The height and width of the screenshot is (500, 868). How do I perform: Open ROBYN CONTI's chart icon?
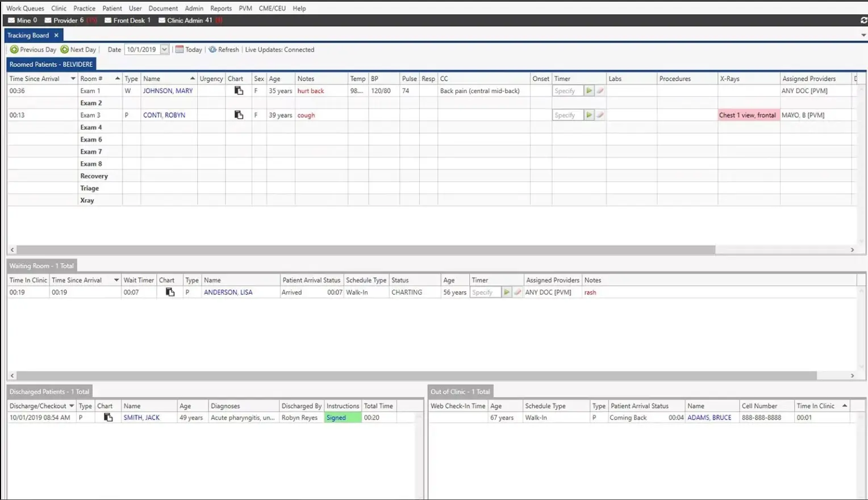238,115
